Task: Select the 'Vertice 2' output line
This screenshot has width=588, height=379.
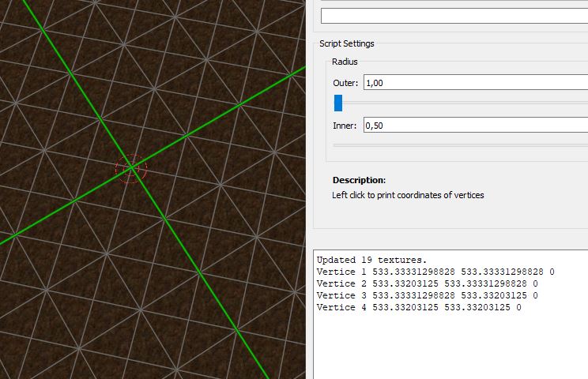Action: click(x=427, y=284)
